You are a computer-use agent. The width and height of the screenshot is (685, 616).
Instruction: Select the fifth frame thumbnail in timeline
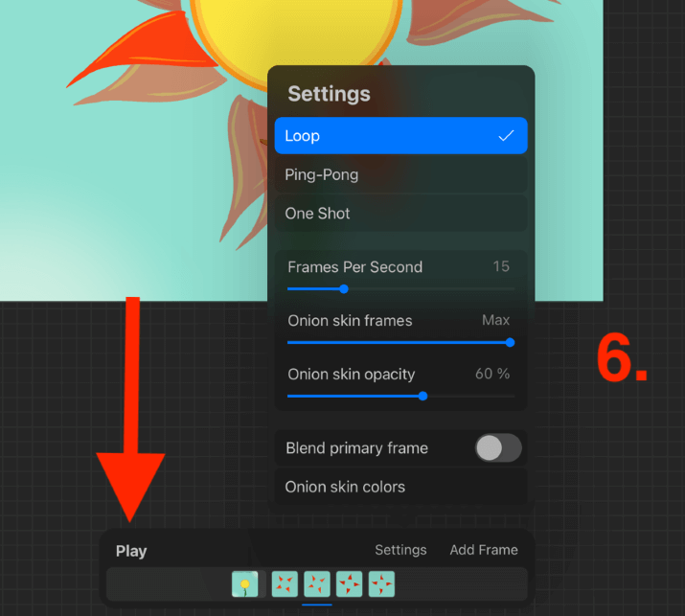tap(381, 583)
